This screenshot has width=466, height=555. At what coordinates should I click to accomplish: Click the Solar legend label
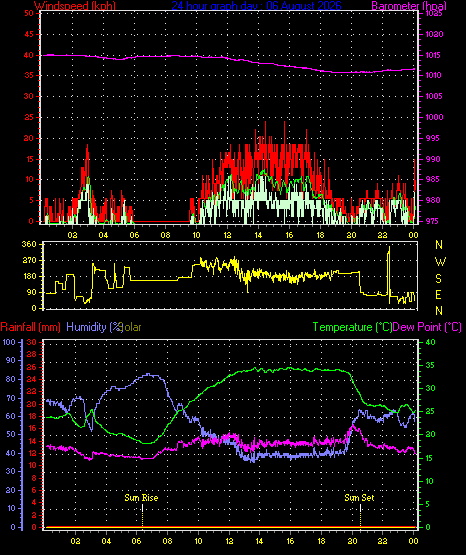pyautogui.click(x=132, y=327)
